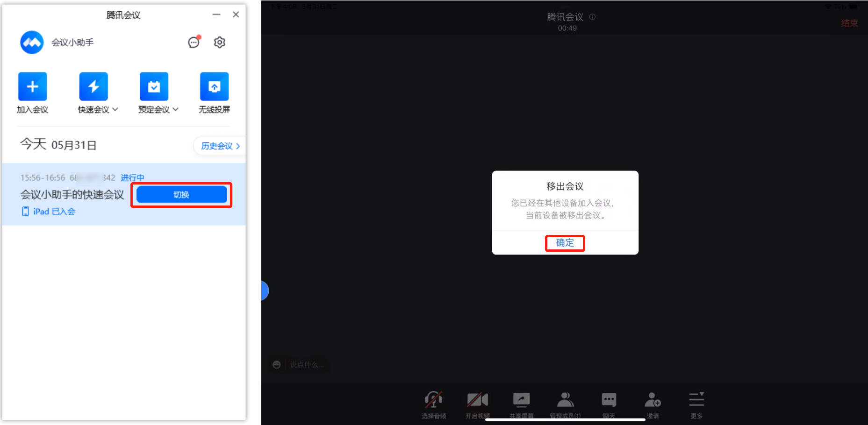Screen dimensions: 868x425
Task: Tap the red 结束 button on iPad
Action: tap(849, 23)
